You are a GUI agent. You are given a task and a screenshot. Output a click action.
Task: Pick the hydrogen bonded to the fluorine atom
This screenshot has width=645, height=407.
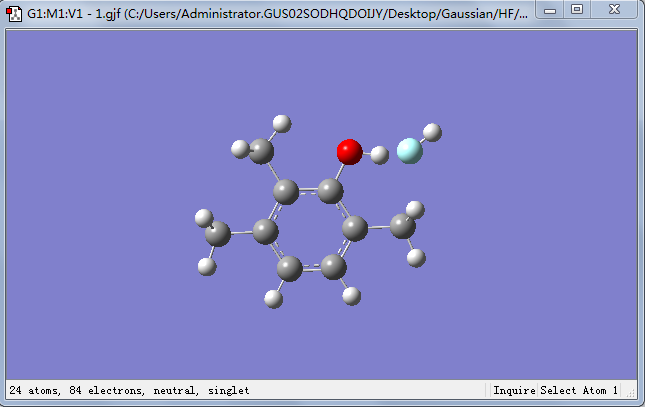[432, 133]
